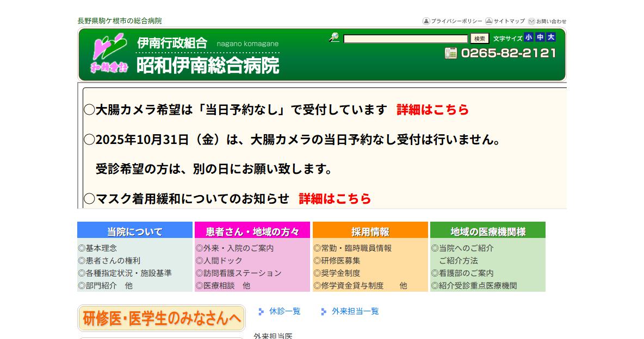Select 常勤・臨時職員情報 link
The image size is (644, 339).
pyautogui.click(x=352, y=248)
